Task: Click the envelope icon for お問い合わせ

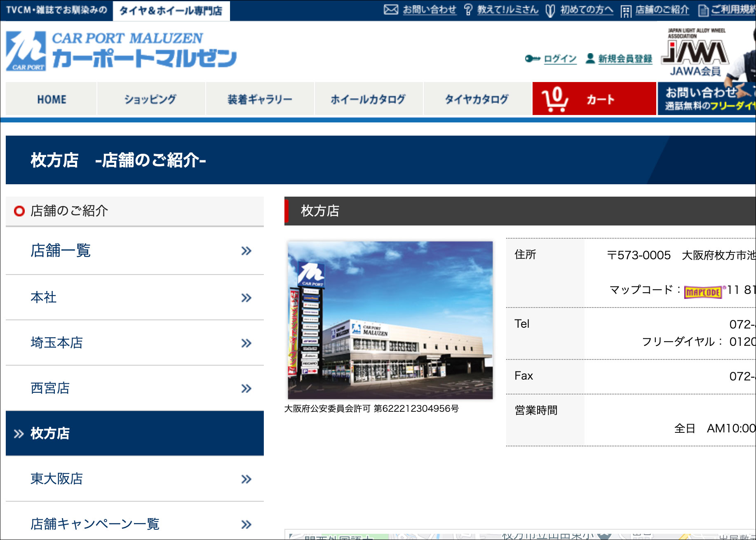Action: tap(391, 9)
